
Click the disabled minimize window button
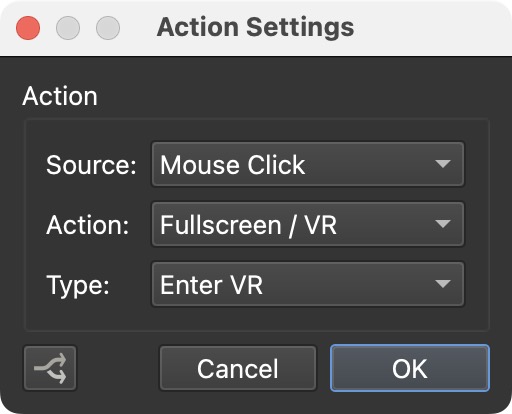click(68, 28)
